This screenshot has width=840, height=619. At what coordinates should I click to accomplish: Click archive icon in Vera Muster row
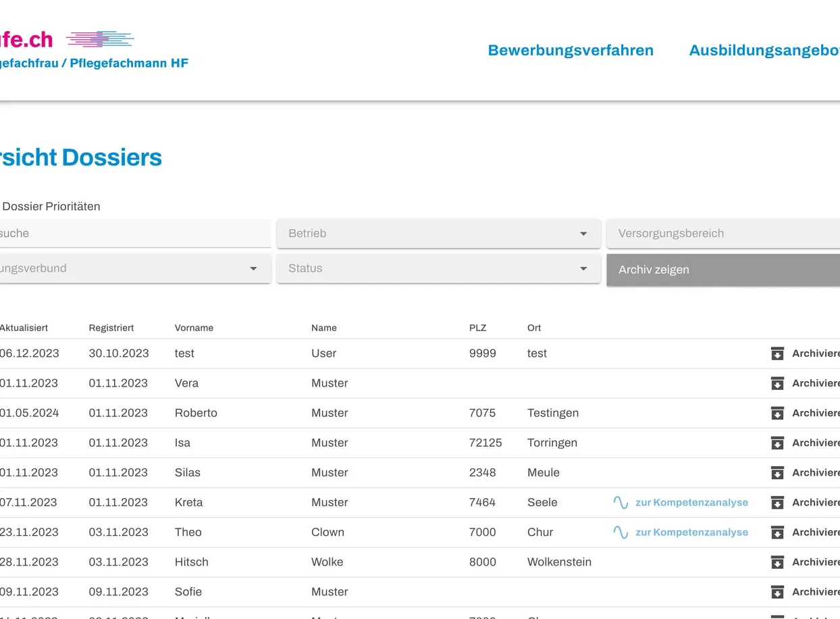coord(777,383)
